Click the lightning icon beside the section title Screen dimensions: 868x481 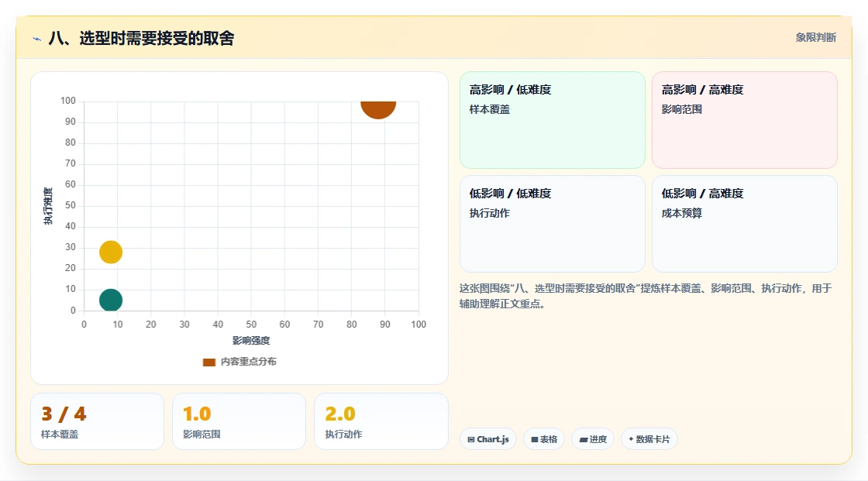37,39
